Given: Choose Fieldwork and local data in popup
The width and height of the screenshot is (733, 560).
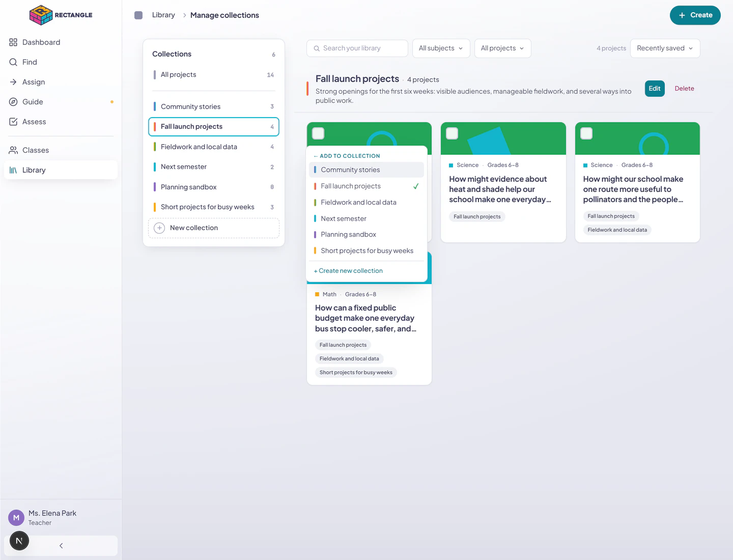Looking at the screenshot, I should point(366,203).
